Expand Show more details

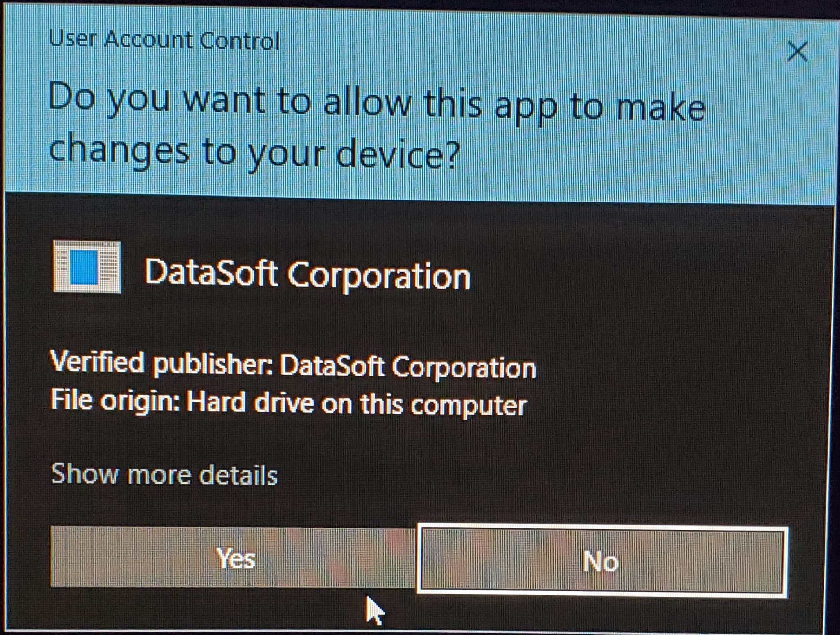pos(164,475)
